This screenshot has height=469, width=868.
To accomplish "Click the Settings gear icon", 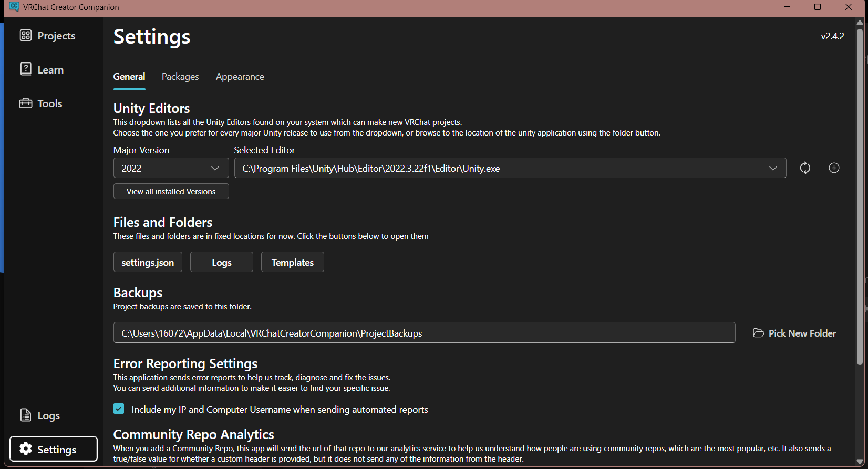I will click(26, 449).
